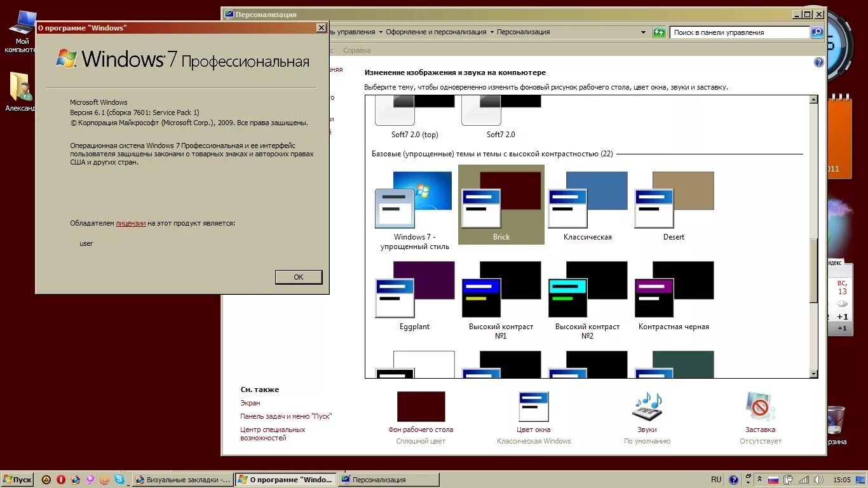The width and height of the screenshot is (868, 488).
Task: Select the Brick theme
Action: coord(501,205)
